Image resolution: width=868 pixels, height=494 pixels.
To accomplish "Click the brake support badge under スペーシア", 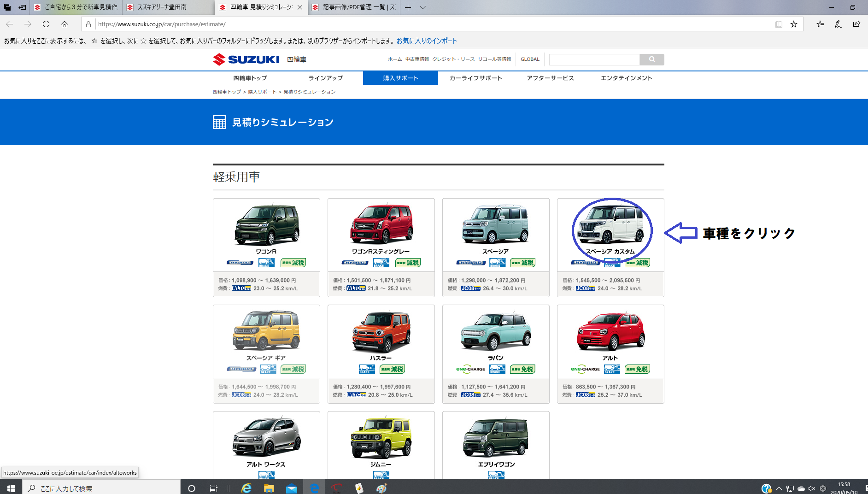I will coord(497,263).
